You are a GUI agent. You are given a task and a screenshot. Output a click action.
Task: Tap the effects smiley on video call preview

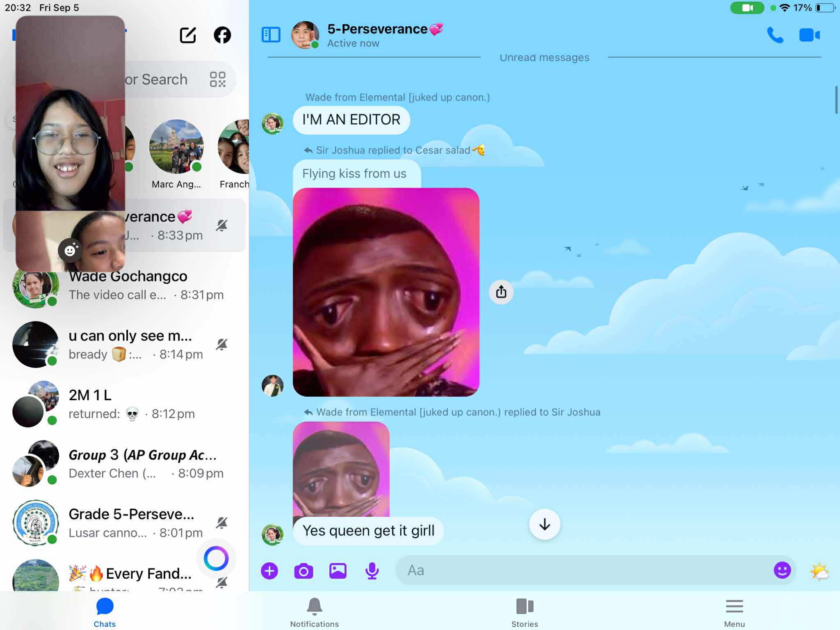tap(70, 250)
